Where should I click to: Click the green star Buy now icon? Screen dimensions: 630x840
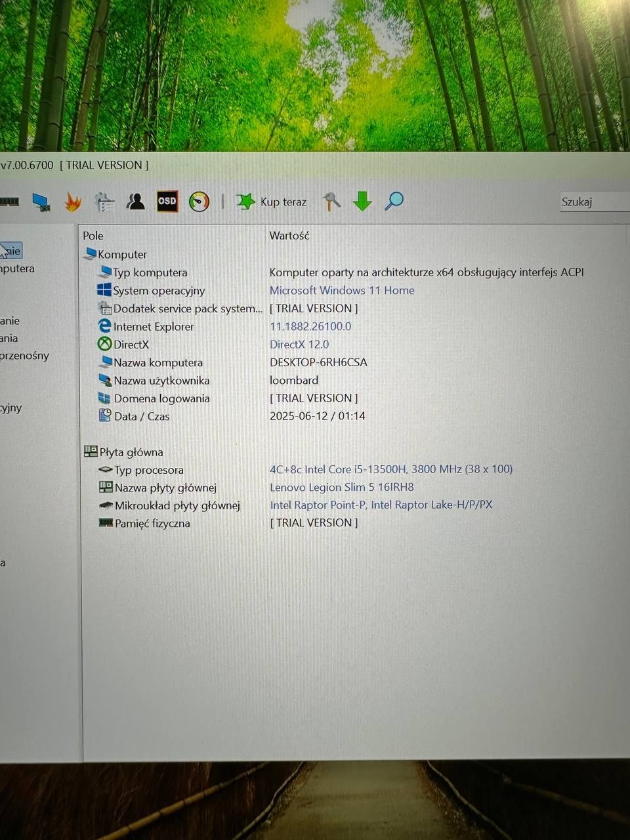click(x=245, y=201)
